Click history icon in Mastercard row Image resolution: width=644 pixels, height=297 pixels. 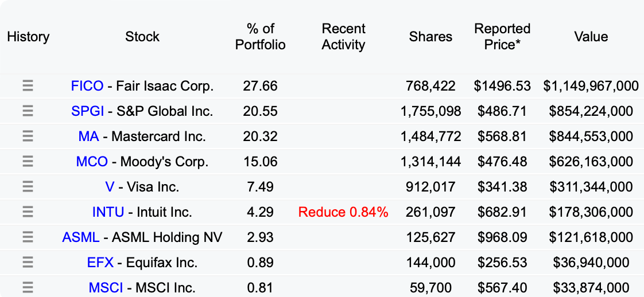point(28,136)
